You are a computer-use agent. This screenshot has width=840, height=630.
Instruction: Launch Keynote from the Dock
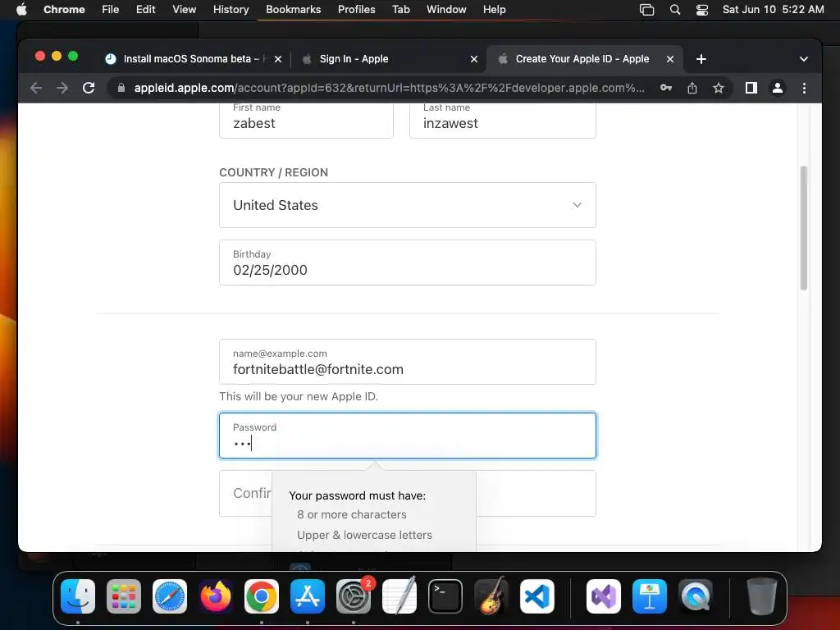pyautogui.click(x=650, y=596)
